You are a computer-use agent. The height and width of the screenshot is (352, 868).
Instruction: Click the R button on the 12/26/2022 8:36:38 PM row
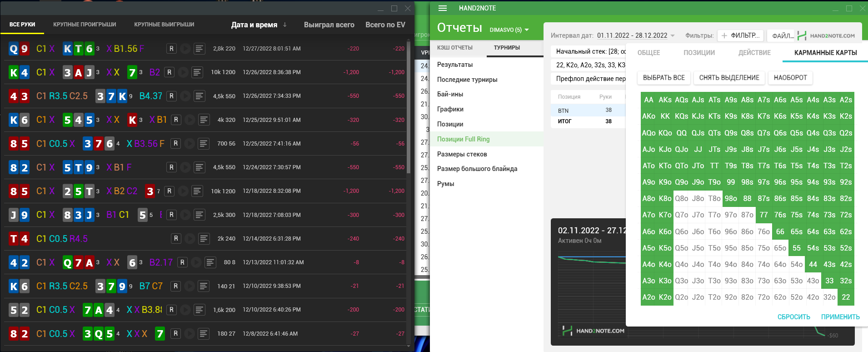point(169,72)
